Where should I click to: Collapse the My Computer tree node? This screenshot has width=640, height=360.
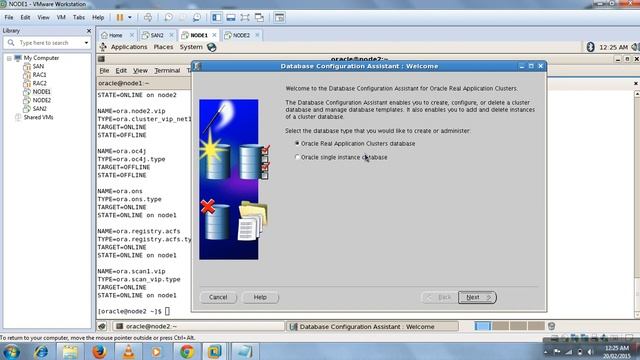point(9,58)
